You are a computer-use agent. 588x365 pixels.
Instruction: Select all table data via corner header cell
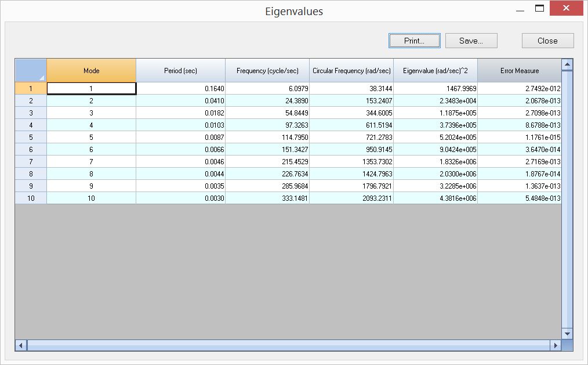tap(30, 70)
